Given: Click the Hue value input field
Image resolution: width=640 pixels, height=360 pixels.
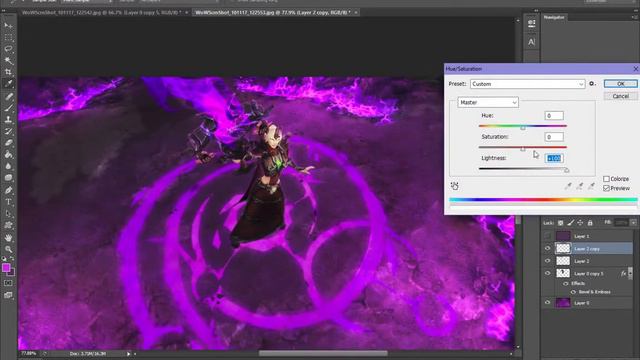Looking at the screenshot, I should [x=554, y=116].
